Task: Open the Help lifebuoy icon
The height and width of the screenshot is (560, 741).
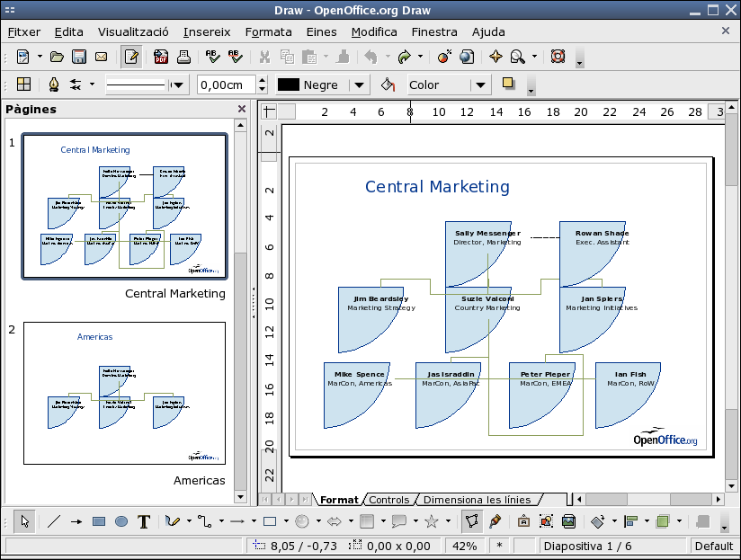Action: [x=558, y=58]
